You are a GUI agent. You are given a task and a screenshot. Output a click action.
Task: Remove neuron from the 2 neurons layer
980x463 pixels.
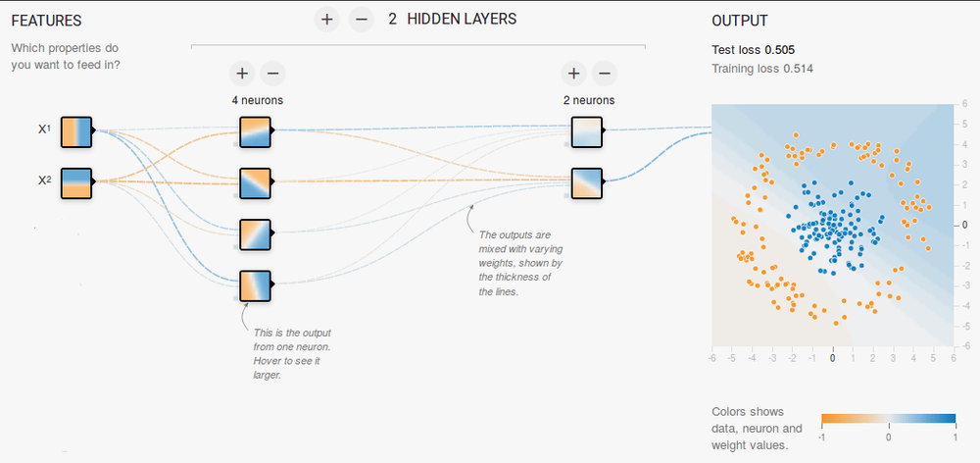click(604, 74)
